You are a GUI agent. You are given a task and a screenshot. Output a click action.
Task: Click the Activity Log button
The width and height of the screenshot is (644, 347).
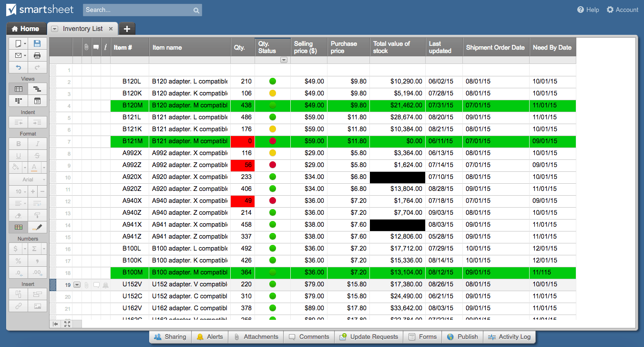510,336
